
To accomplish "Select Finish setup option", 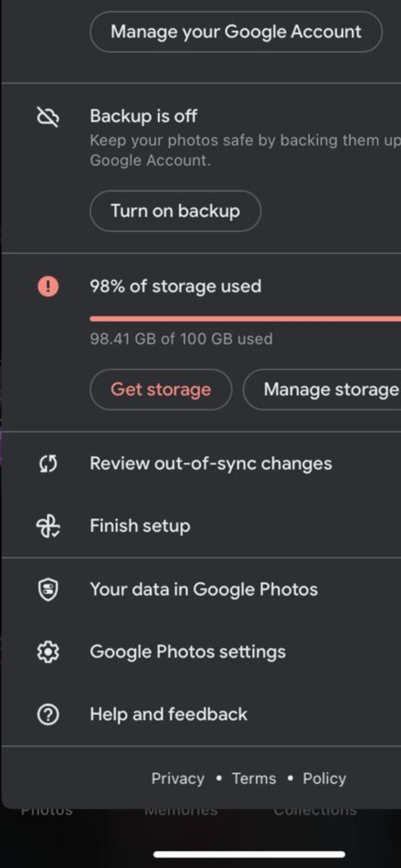I will [139, 526].
